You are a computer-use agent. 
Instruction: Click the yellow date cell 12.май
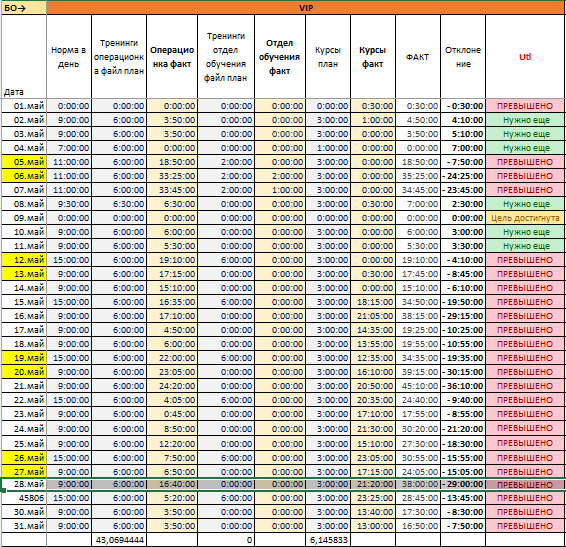pos(24,260)
